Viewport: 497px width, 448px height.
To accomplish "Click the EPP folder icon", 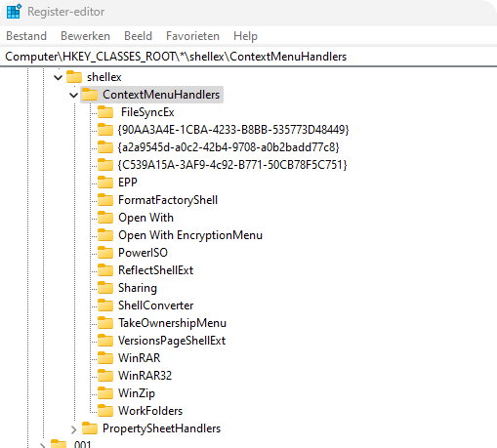I will click(105, 183).
